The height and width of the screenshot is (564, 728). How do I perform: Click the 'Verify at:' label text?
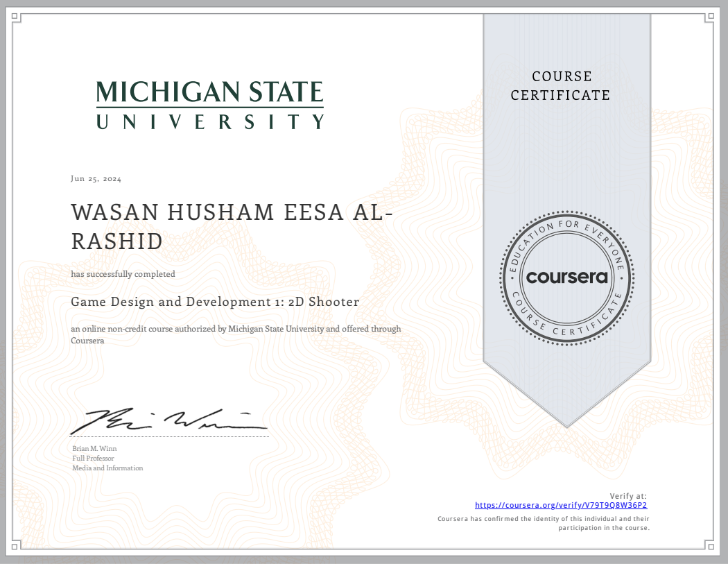(627, 495)
